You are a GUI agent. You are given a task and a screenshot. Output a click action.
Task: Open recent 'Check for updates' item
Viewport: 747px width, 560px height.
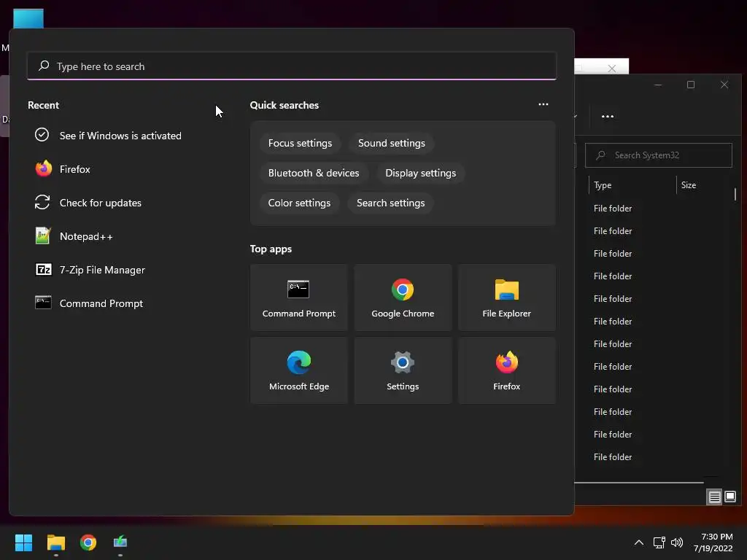point(101,203)
